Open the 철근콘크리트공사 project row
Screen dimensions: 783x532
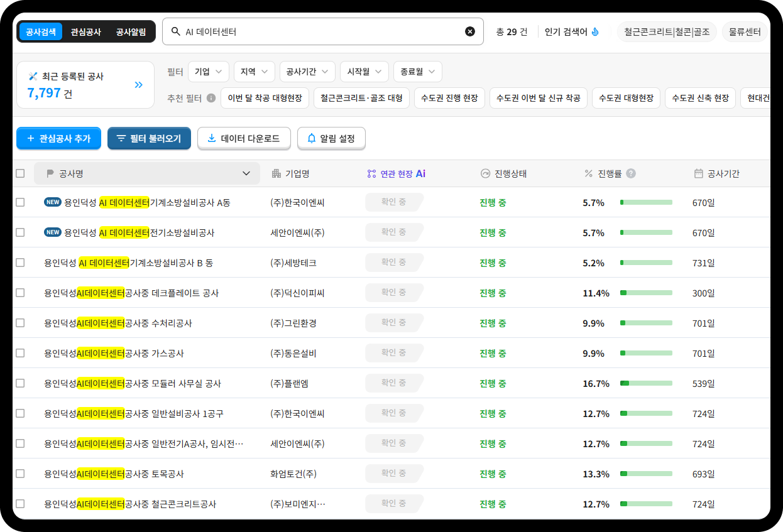point(391,504)
